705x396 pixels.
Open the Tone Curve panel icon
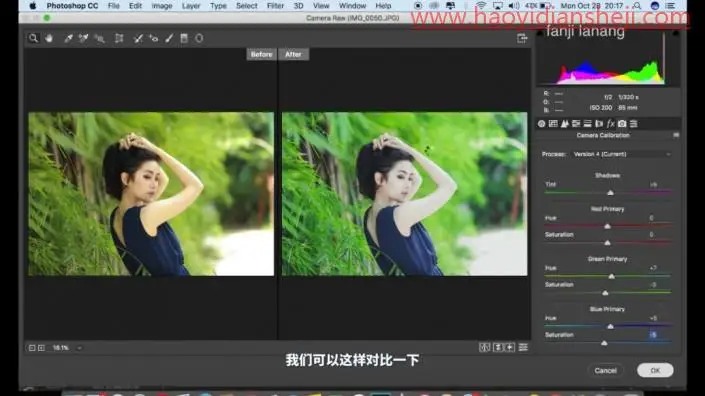click(553, 124)
